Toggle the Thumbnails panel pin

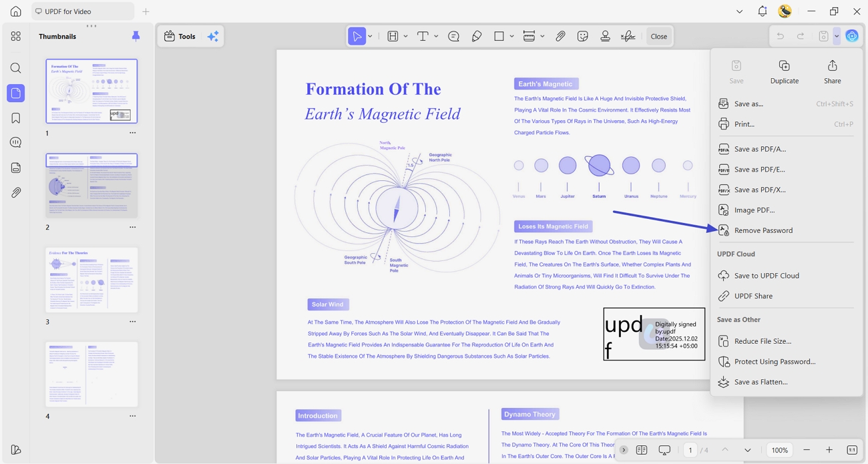coord(136,36)
